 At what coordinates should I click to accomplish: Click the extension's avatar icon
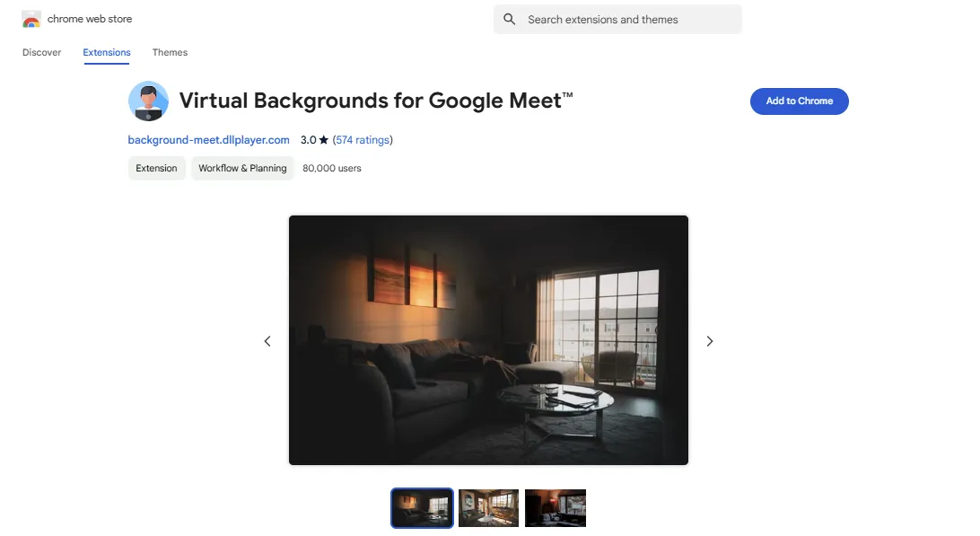tap(148, 101)
